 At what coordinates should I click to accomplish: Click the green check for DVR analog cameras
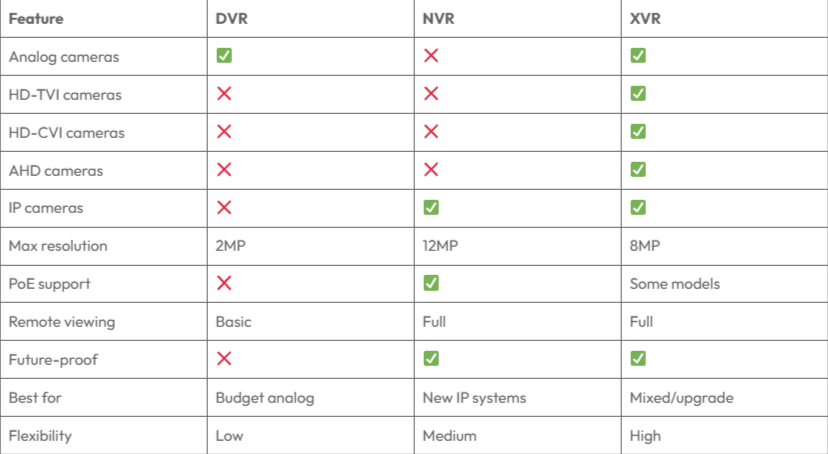[x=224, y=55]
